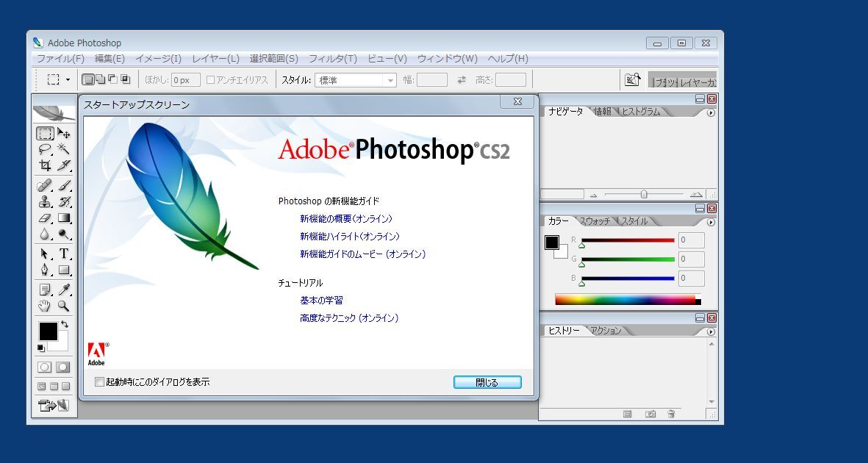The width and height of the screenshot is (868, 463).
Task: Click the History panel new snapshot camera icon
Action: 650,414
